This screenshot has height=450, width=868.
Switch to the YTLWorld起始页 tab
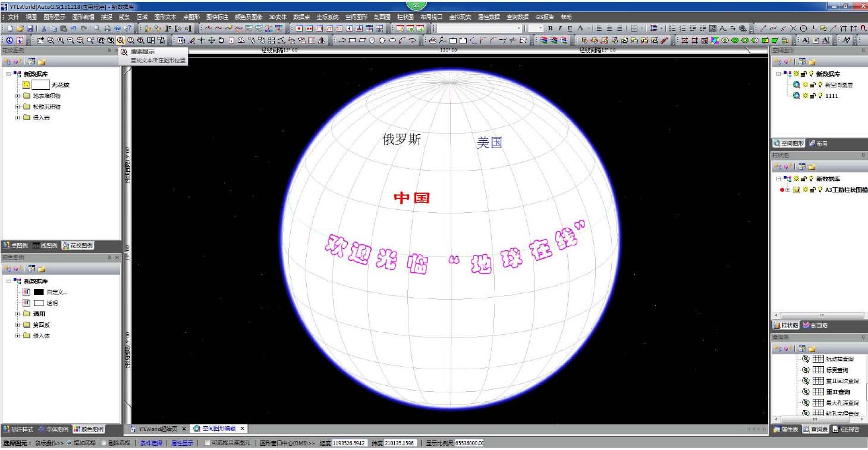coord(158,429)
